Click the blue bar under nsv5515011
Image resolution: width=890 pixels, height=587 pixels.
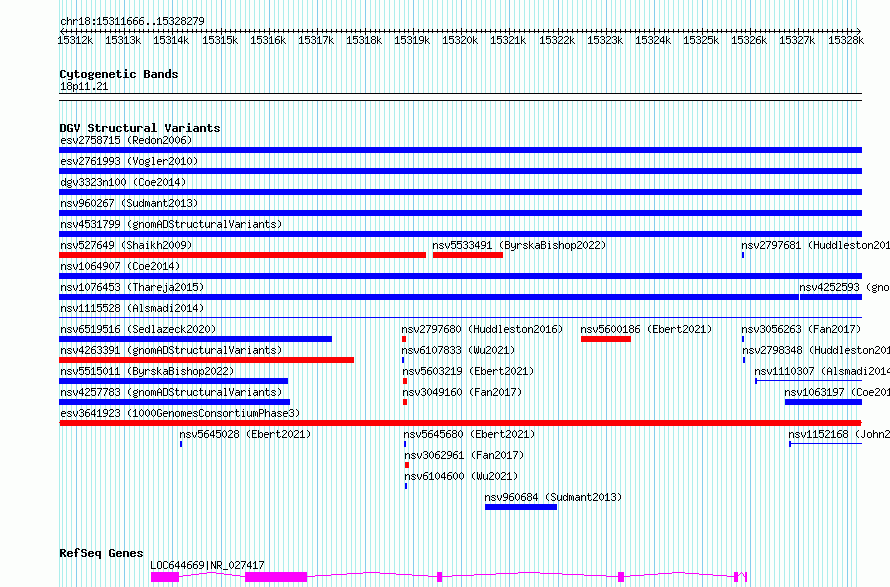173,381
